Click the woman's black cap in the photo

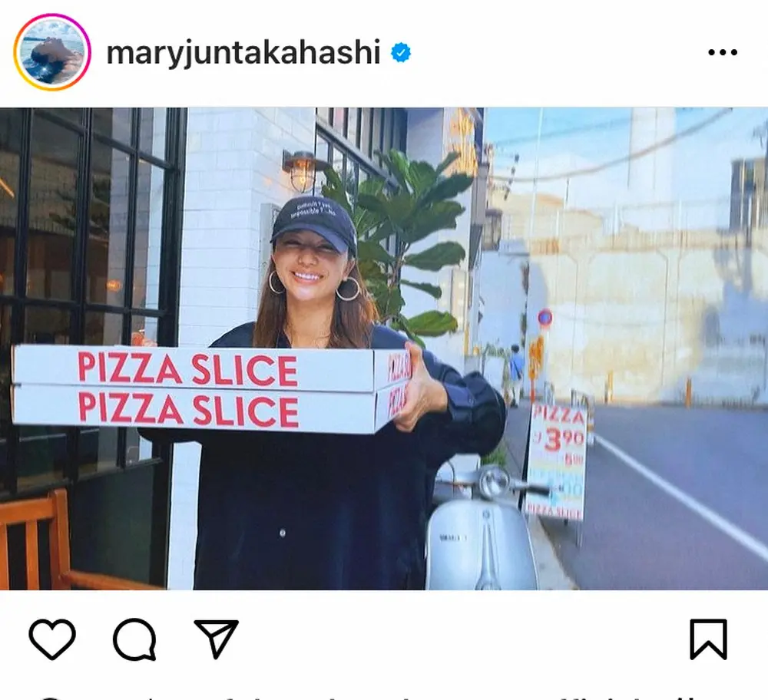tap(313, 220)
